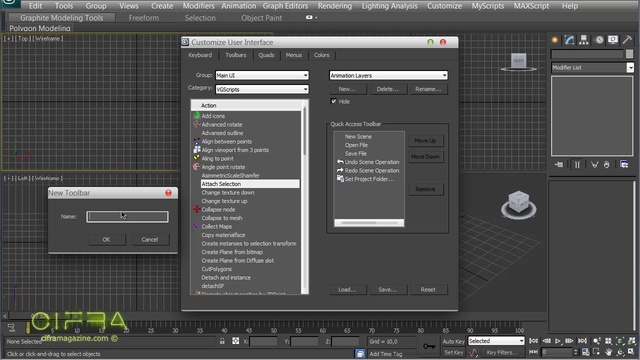Image resolution: width=640 pixels, height=360 pixels.
Task: Go to End of animation
Action: [x=582, y=341]
